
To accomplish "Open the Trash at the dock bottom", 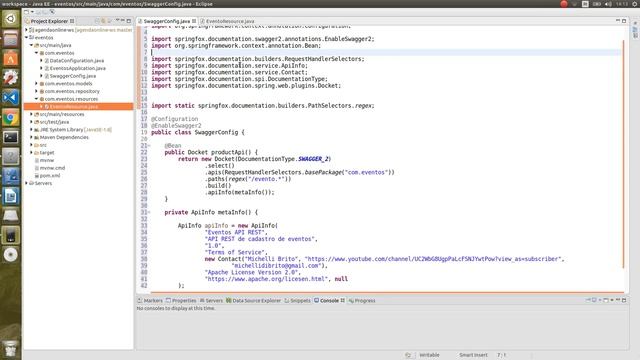I will [11, 349].
